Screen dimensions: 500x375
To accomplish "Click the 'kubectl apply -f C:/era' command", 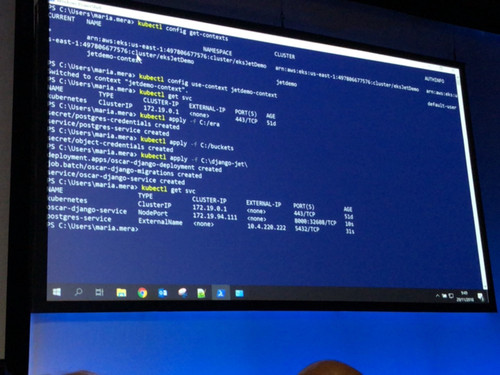I will (180, 120).
